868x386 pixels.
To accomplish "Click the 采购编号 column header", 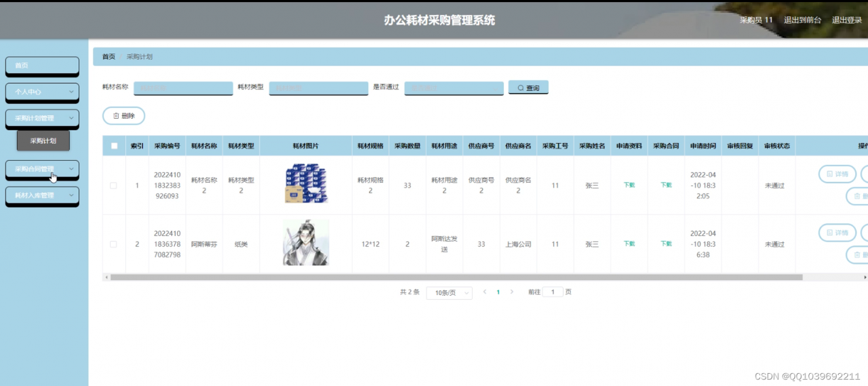I will 167,146.
